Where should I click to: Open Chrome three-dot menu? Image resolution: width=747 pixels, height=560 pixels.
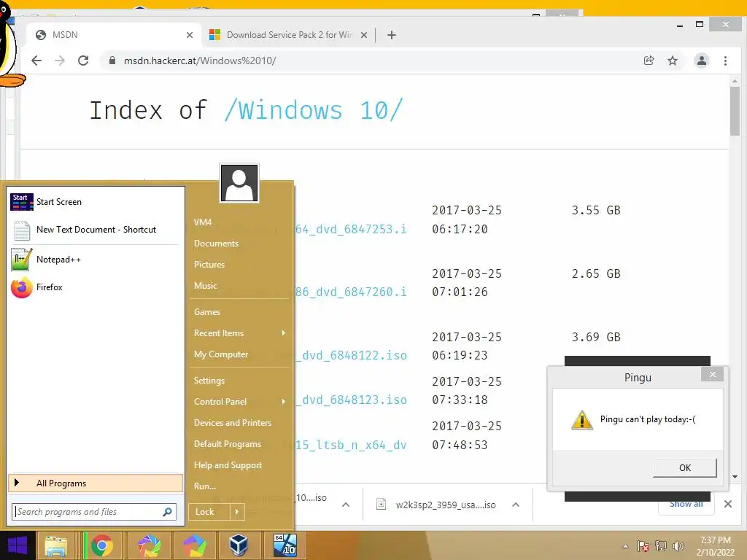point(725,61)
